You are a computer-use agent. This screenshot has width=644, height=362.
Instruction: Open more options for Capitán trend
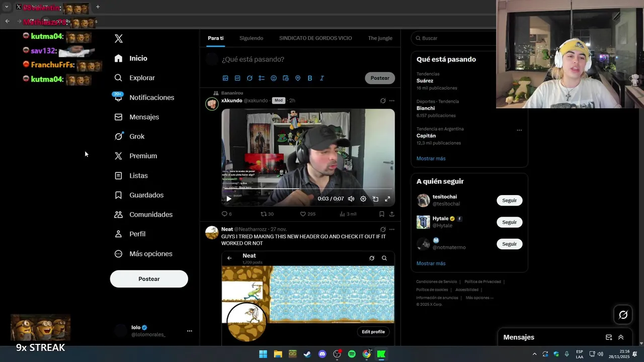click(519, 130)
